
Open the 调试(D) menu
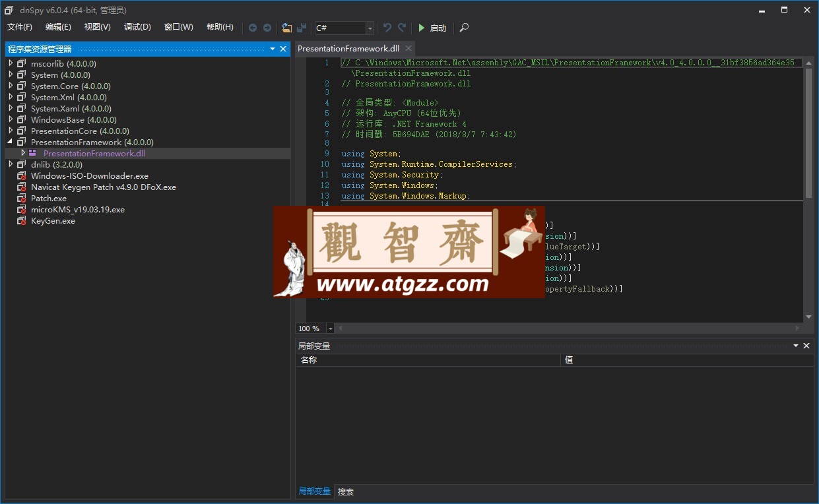point(137,27)
